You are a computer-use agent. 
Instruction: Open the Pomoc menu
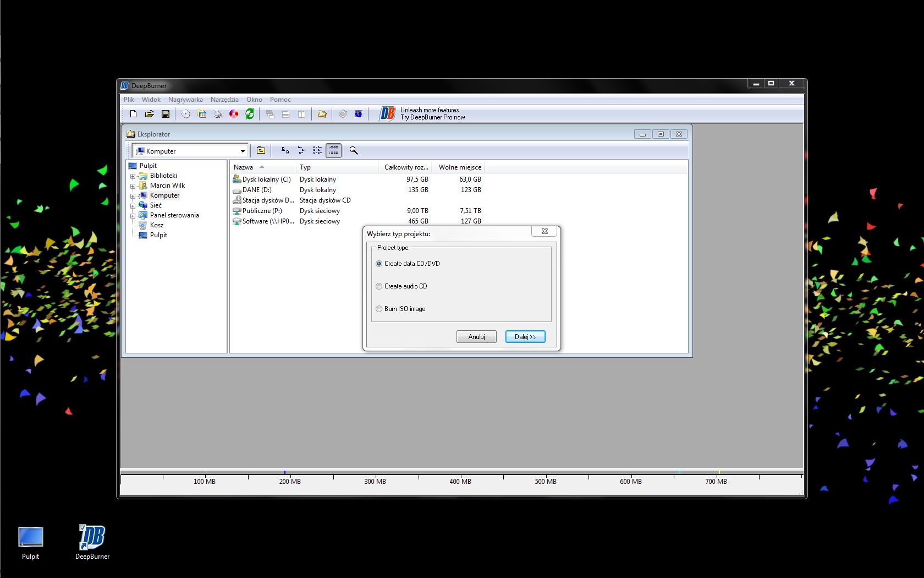coord(280,100)
